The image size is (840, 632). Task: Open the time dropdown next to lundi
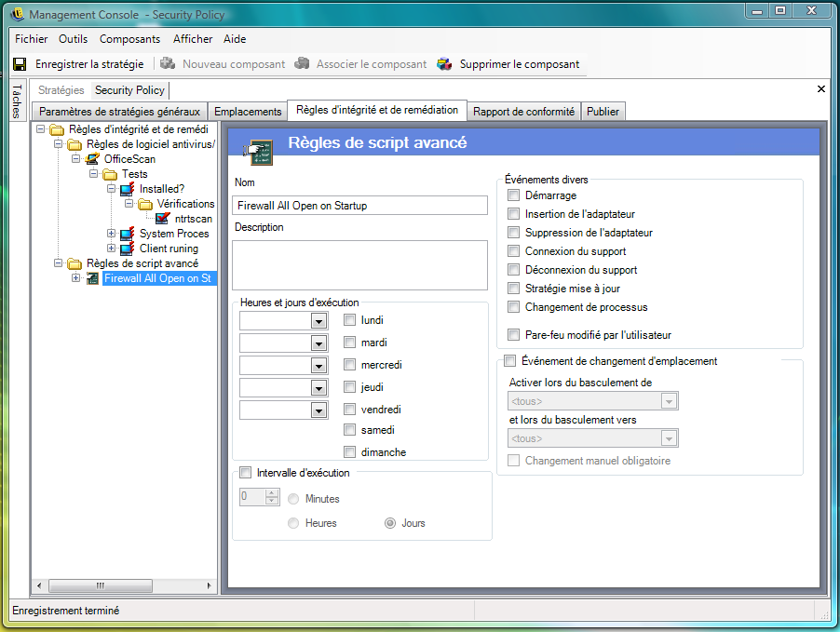pyautogui.click(x=318, y=321)
